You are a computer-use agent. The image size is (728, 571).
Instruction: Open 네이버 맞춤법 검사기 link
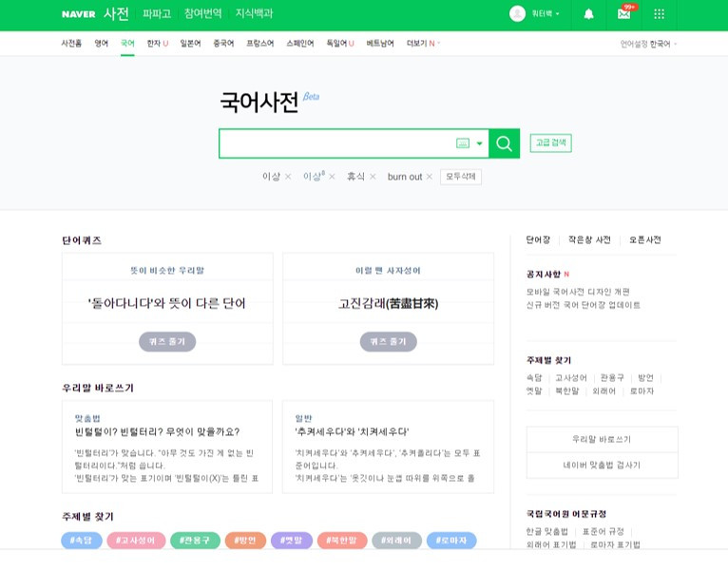click(x=602, y=465)
